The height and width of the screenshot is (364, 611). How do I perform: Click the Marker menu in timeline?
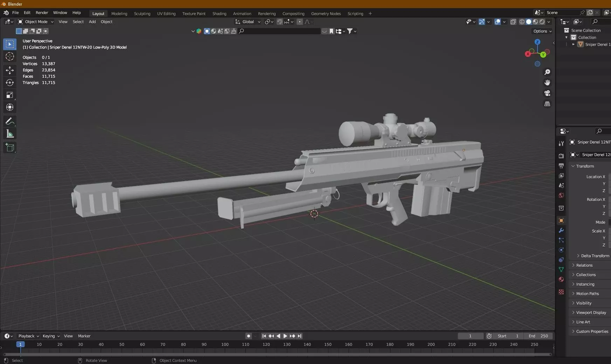(x=84, y=336)
